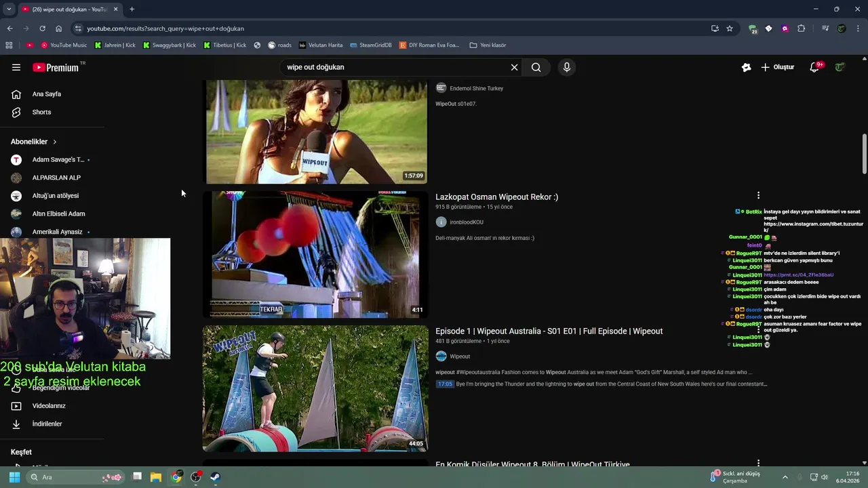Click the address bar URL
This screenshot has width=868, height=488.
coord(165,28)
